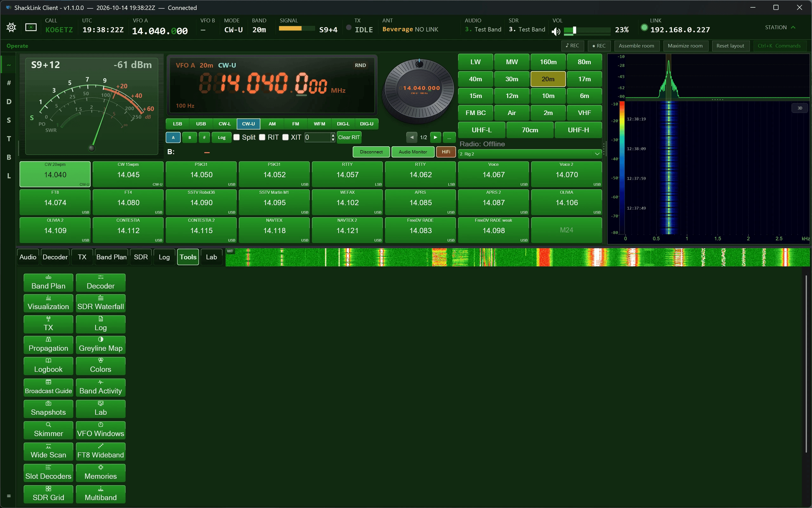Click the screen capture icon beside gear
812x508 pixels.
(31, 27)
